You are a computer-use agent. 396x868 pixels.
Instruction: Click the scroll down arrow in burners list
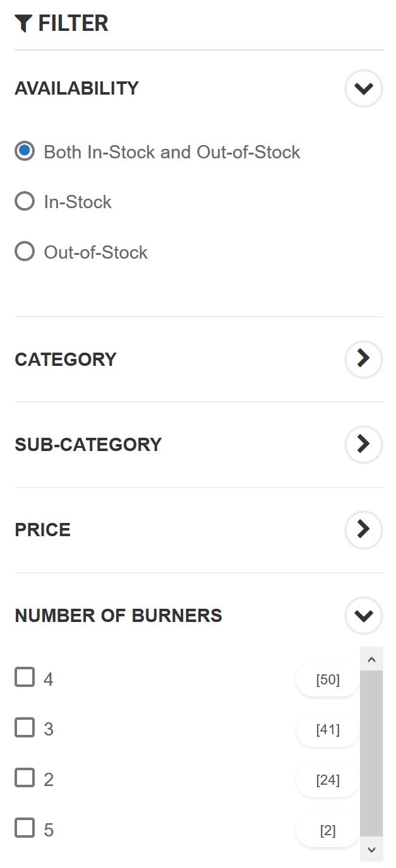tap(371, 849)
